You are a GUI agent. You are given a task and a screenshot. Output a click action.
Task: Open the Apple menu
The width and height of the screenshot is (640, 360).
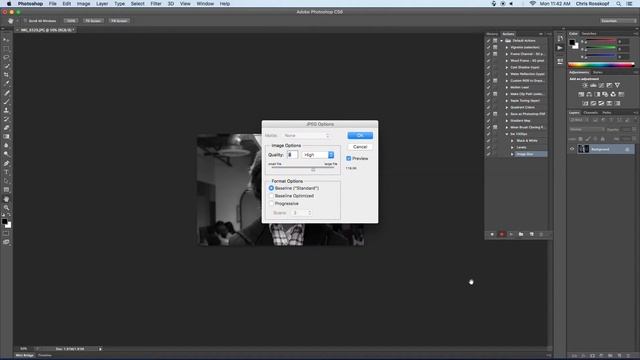click(9, 4)
